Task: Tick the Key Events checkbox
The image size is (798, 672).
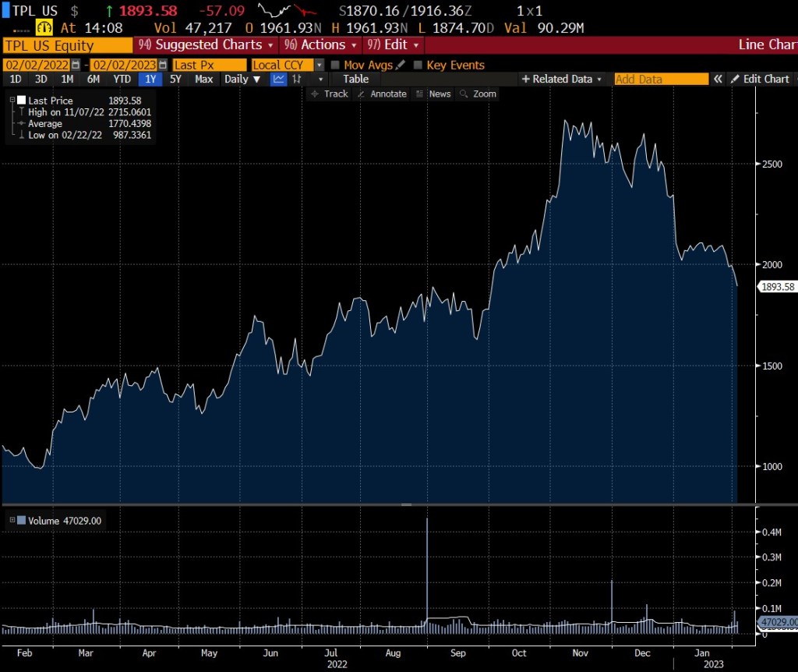Action: [418, 65]
